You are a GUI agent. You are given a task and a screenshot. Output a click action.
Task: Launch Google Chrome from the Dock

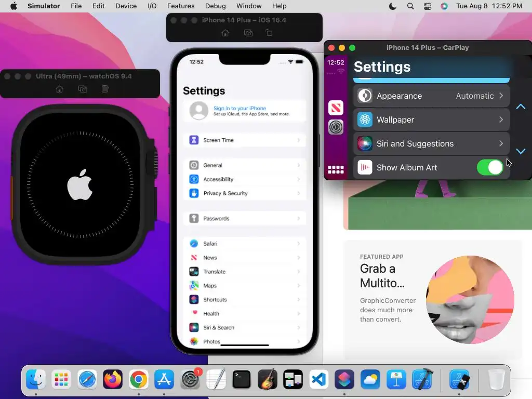point(138,379)
